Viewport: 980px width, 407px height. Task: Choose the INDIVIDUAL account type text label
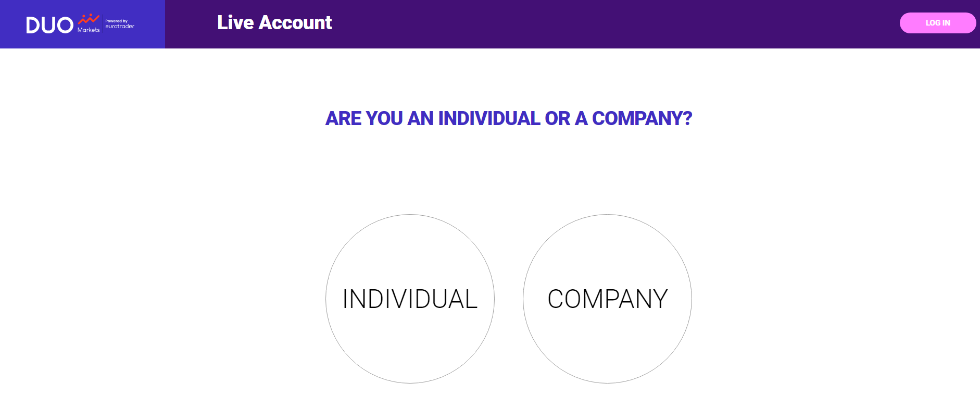tap(410, 299)
